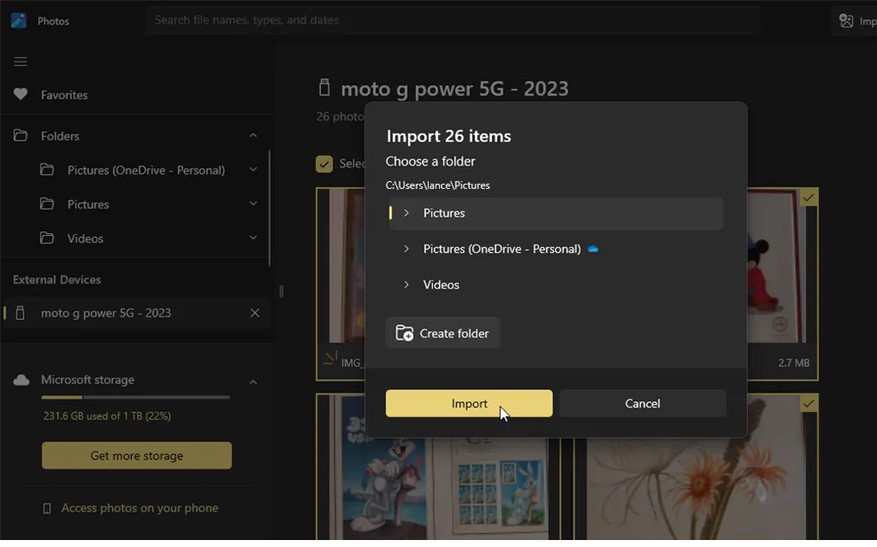Uncheck the flower photo's selection checkmark

(x=808, y=403)
